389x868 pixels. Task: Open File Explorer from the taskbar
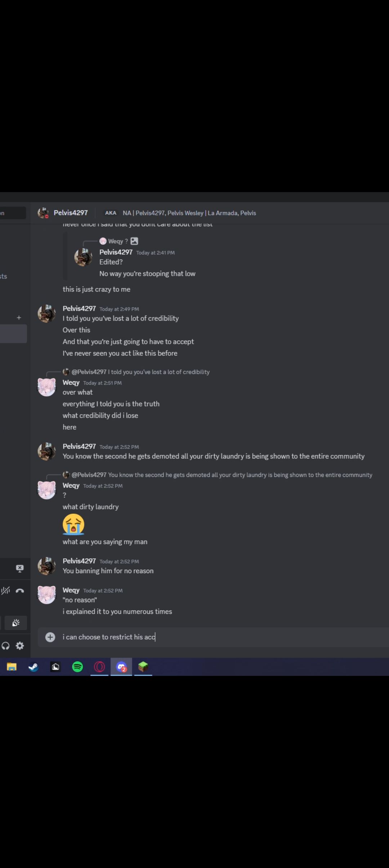[12, 667]
